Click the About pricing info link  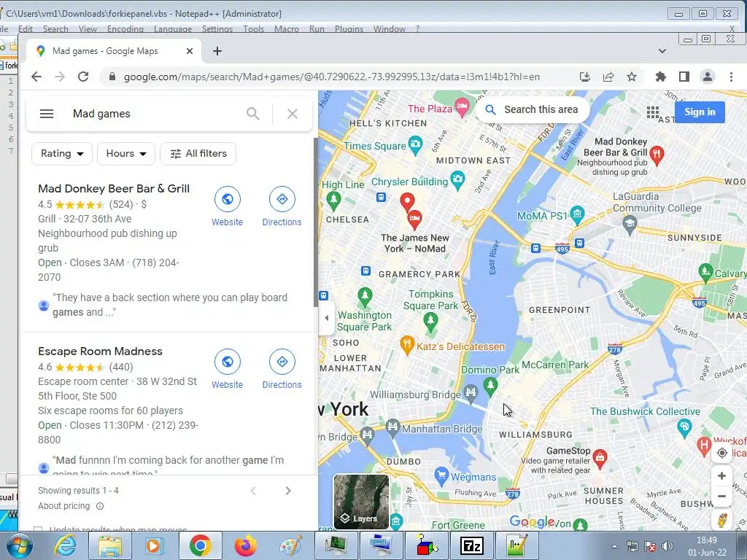coord(71,506)
